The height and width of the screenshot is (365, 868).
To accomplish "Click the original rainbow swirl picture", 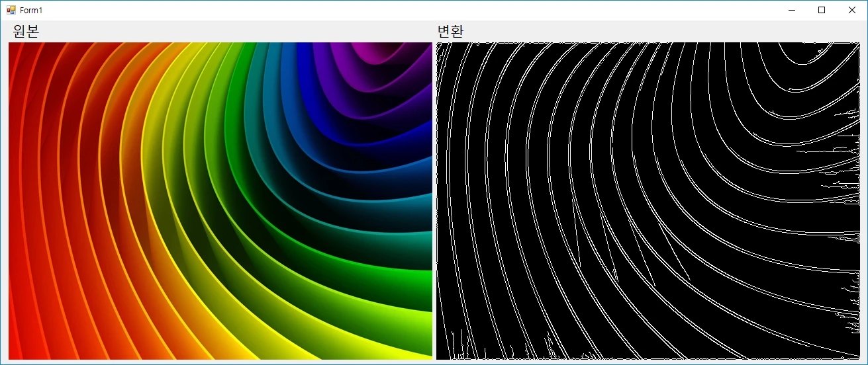I will [220, 201].
